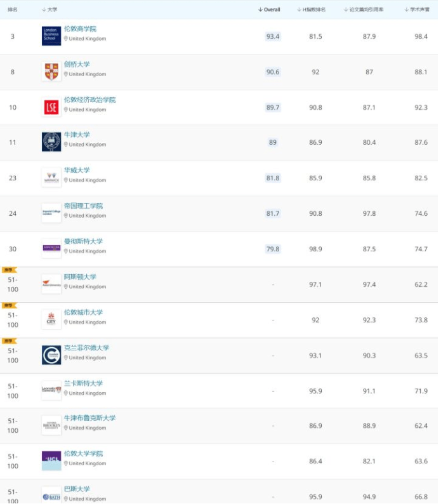The width and height of the screenshot is (441, 504).
Task: Sort by 大学 column header
Action: click(x=49, y=10)
